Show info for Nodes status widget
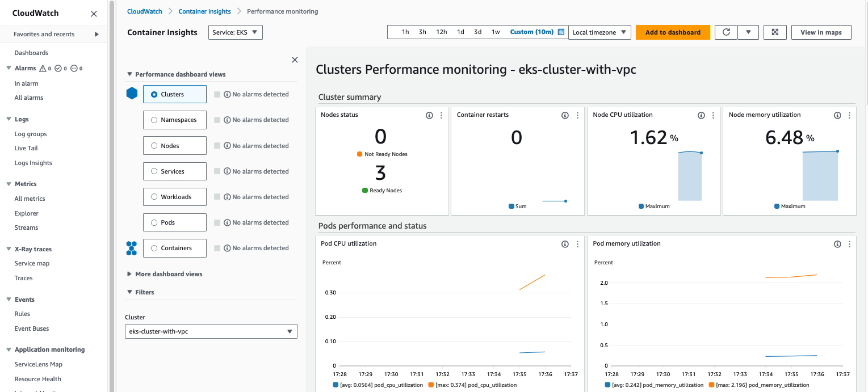The width and height of the screenshot is (868, 392). coord(429,115)
